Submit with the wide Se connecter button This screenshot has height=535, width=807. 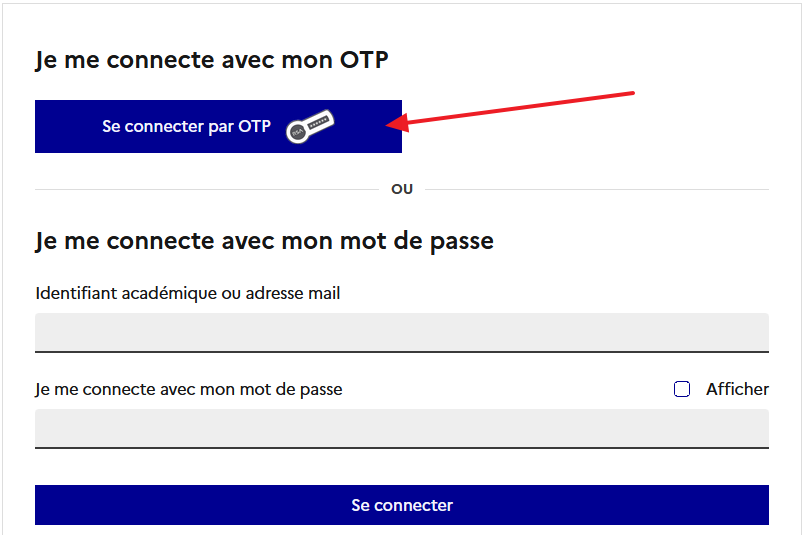click(x=402, y=505)
